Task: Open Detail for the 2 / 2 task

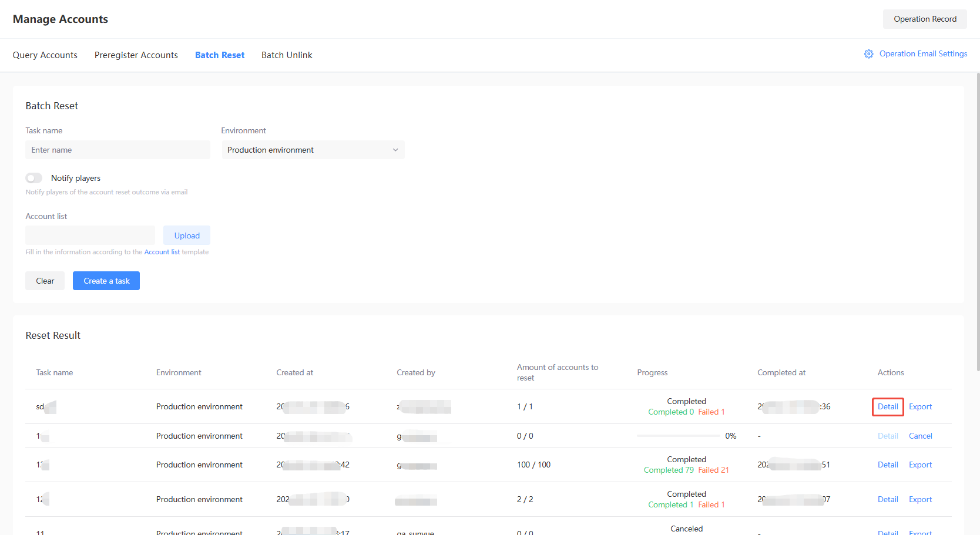Action: [888, 499]
